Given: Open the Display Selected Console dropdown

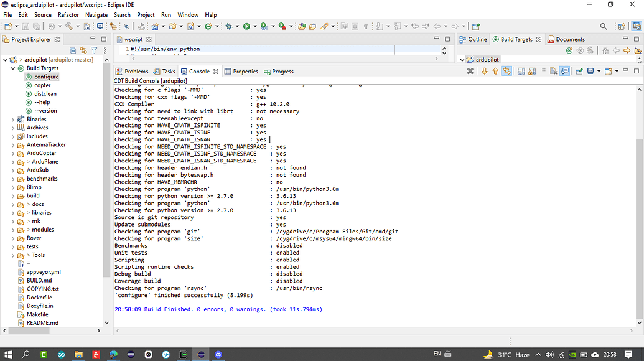Looking at the screenshot, I should (x=599, y=71).
